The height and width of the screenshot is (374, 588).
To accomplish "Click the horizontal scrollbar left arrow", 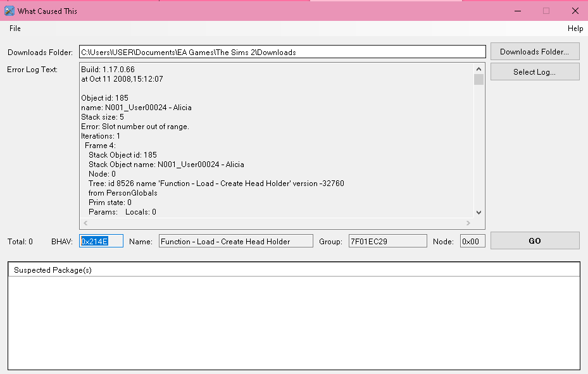I will 85,223.
